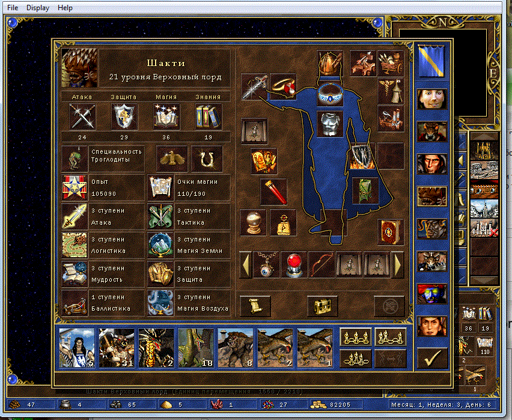Confirm with the checkmark button
The height and width of the screenshot is (420, 512).
click(432, 358)
